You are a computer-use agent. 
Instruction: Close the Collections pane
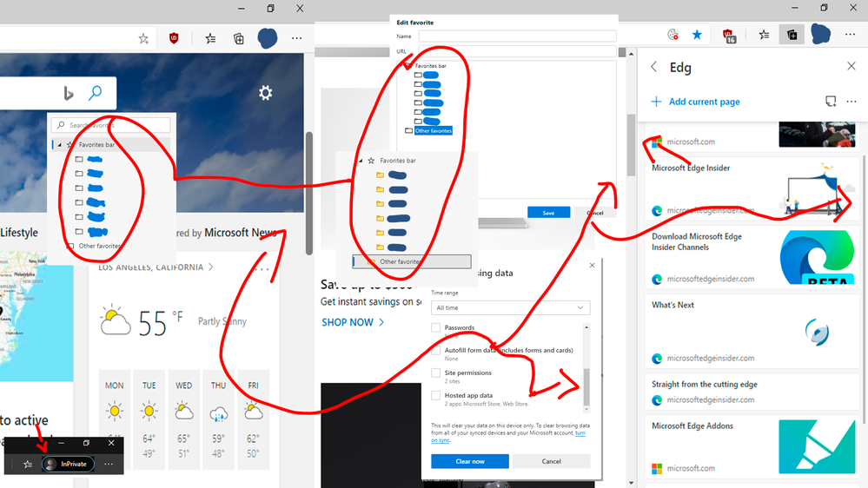click(x=851, y=66)
